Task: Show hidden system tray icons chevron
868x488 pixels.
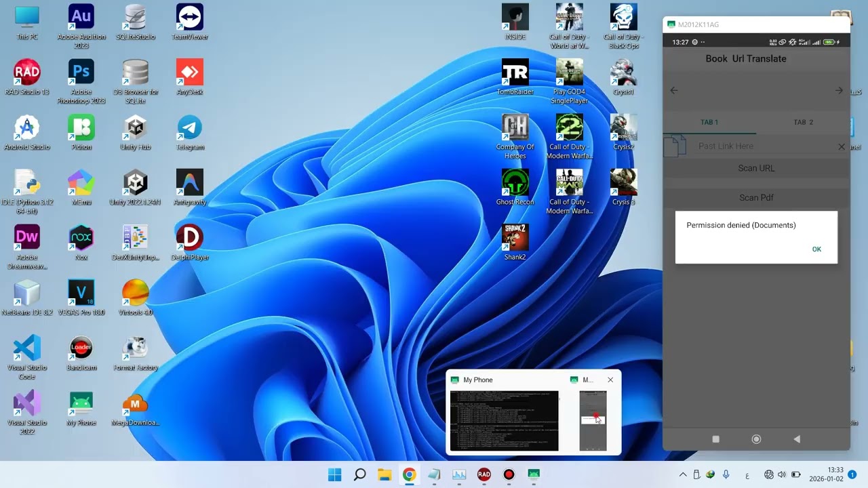Action: pos(683,474)
